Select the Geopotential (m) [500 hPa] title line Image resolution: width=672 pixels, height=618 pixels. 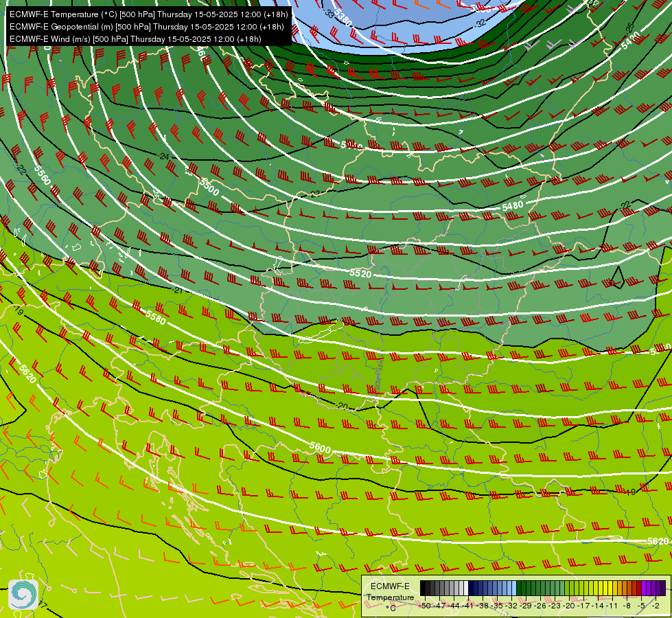(x=147, y=27)
